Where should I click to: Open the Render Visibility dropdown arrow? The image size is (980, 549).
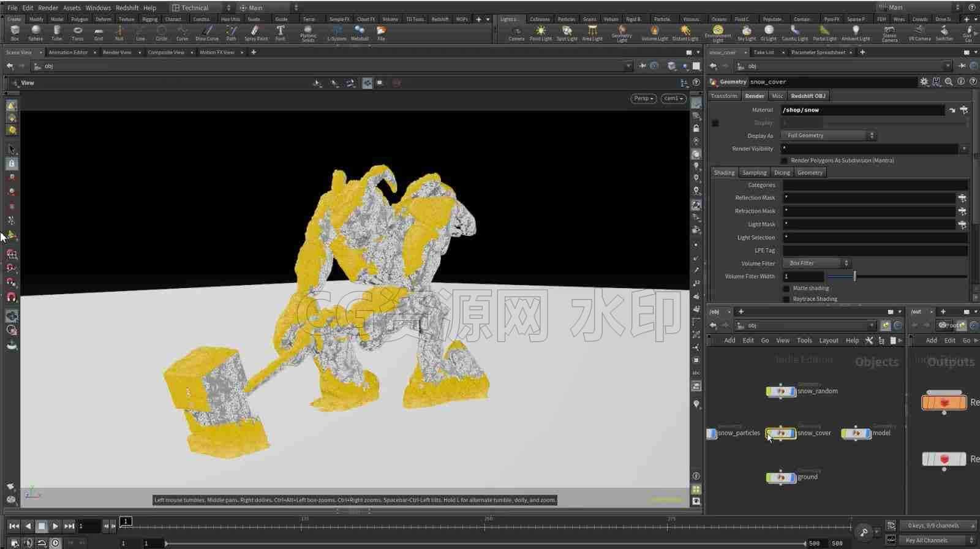point(964,149)
